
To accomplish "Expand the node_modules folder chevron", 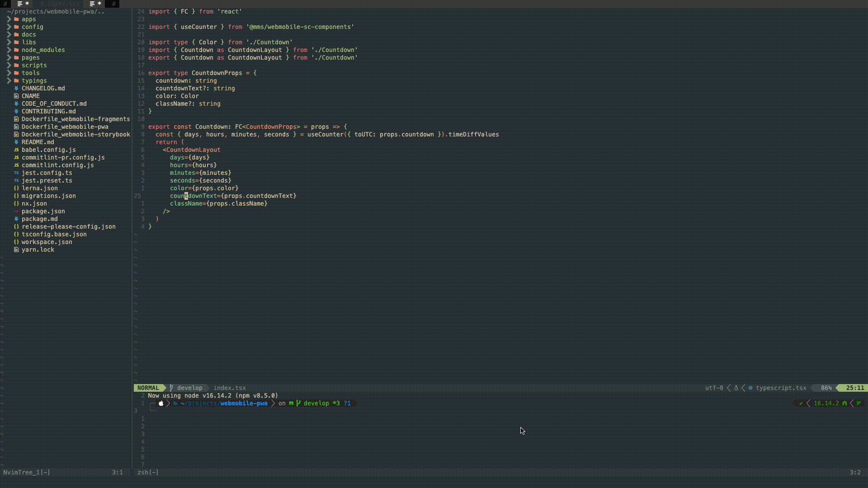I will click(x=9, y=50).
